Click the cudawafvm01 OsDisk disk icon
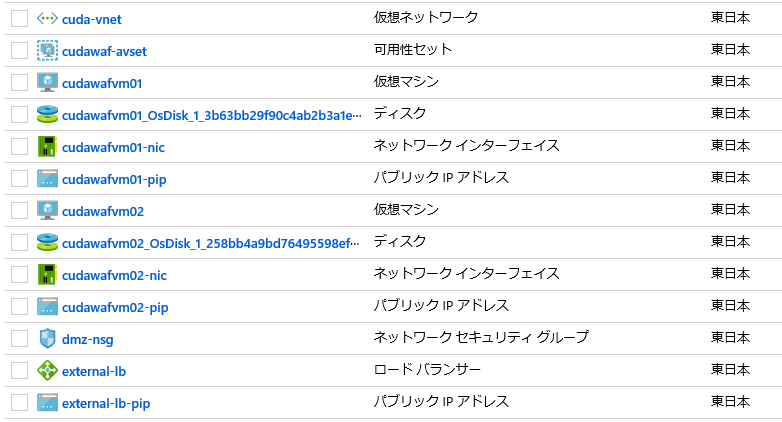This screenshot has height=422, width=782. point(47,114)
